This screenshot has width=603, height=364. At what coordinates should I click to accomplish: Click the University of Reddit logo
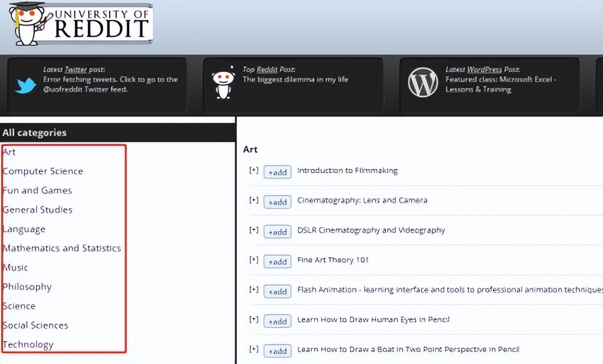82,24
